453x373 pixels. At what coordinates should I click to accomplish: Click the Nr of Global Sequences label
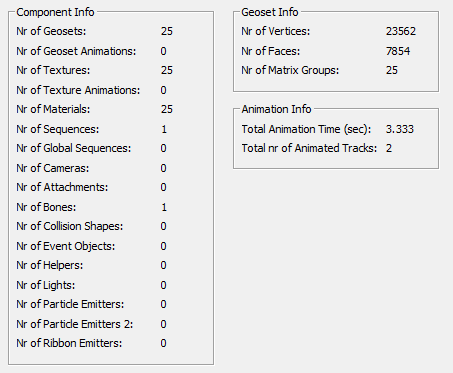tap(74, 148)
